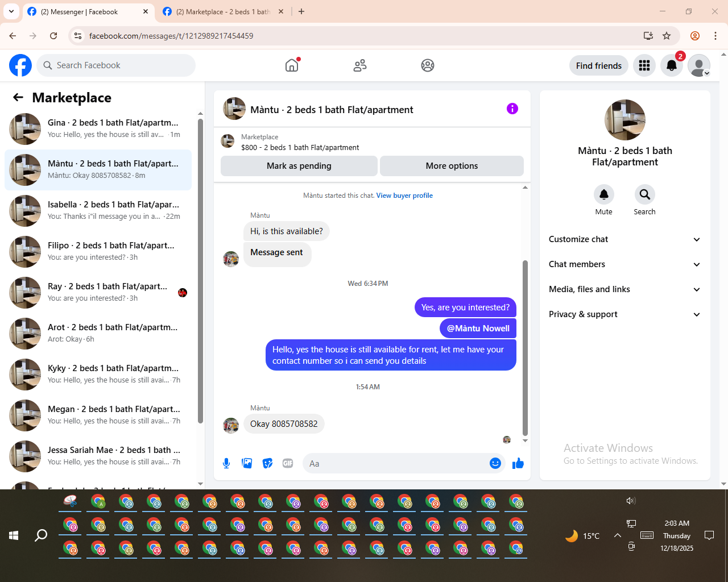Open the notifications bell
Image resolution: width=728 pixels, height=582 pixels.
(672, 65)
